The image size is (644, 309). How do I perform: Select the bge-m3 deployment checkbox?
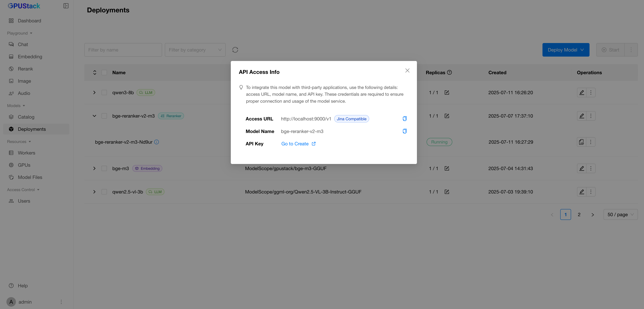(104, 168)
